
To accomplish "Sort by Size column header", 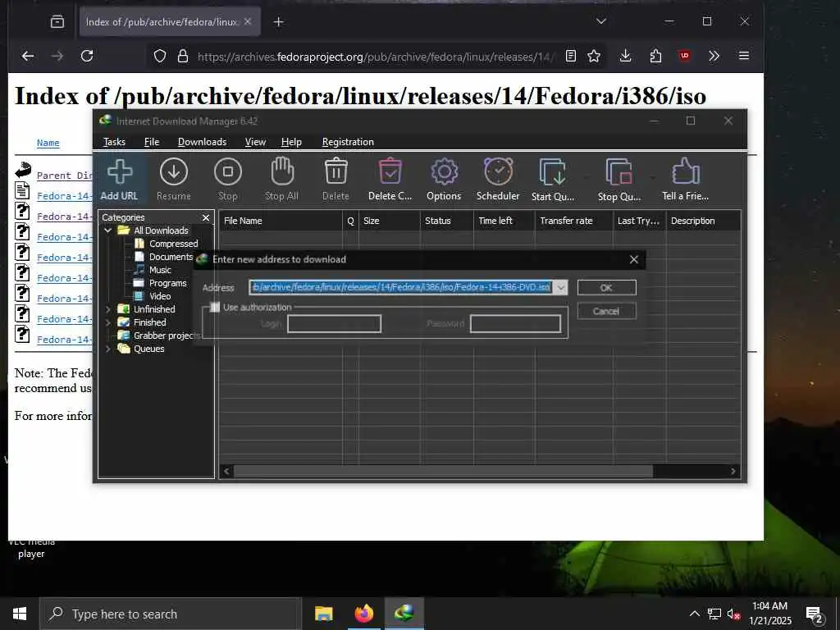I will [x=390, y=221].
